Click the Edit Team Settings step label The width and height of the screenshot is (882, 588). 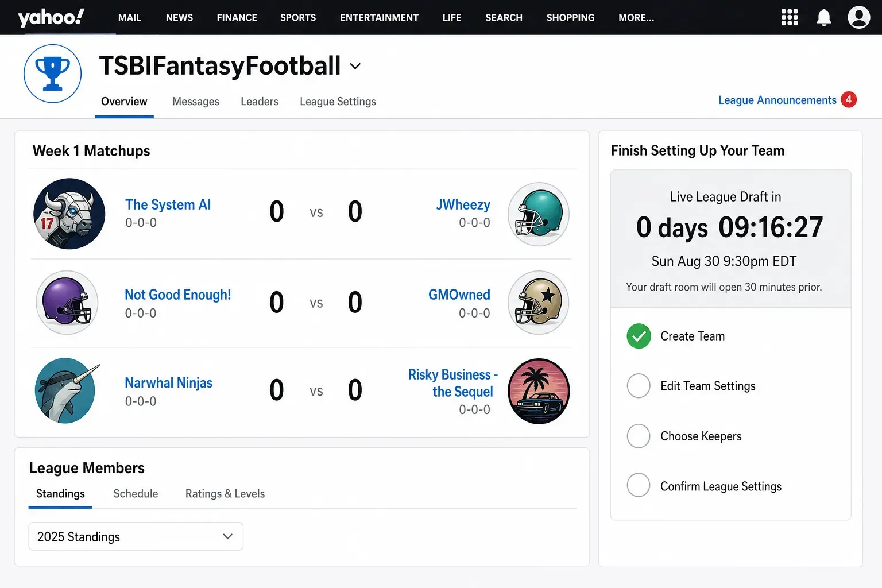708,386
